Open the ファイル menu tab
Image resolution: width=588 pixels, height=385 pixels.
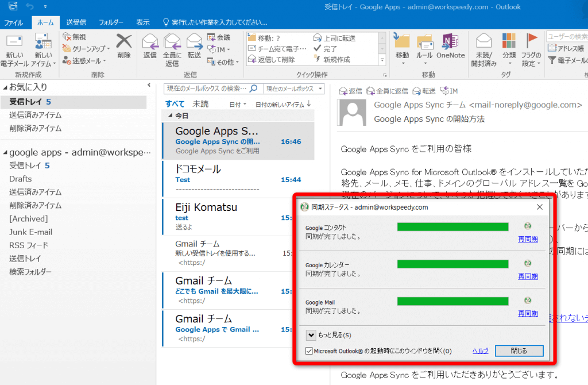(14, 22)
